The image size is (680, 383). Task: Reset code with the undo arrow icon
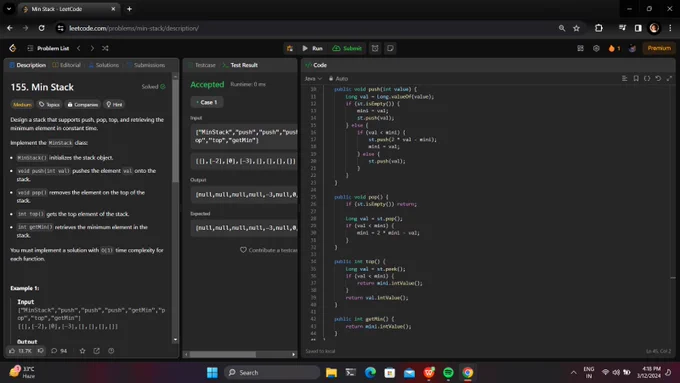[x=658, y=79]
